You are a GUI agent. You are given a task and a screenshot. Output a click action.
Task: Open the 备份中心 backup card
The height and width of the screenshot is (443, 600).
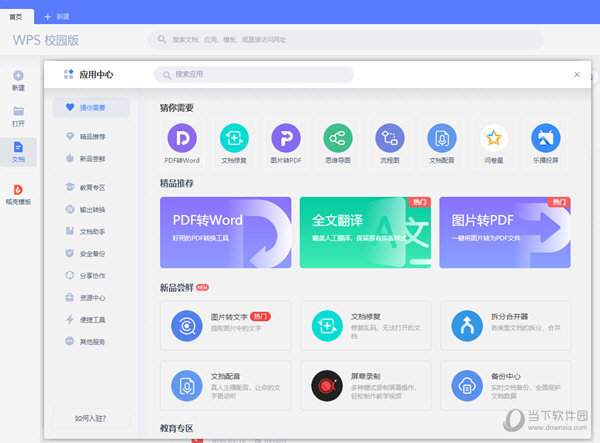pos(506,385)
